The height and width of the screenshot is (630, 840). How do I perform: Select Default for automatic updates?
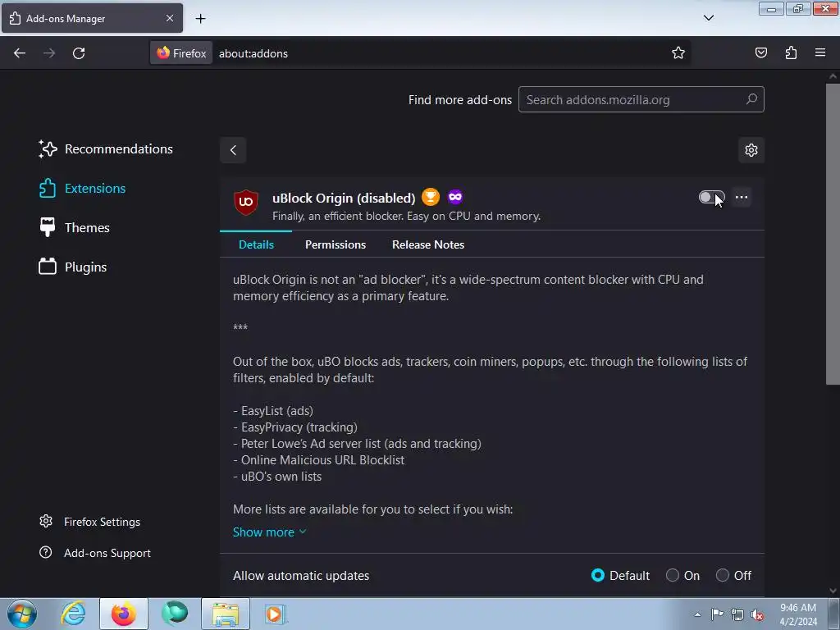[x=598, y=575]
